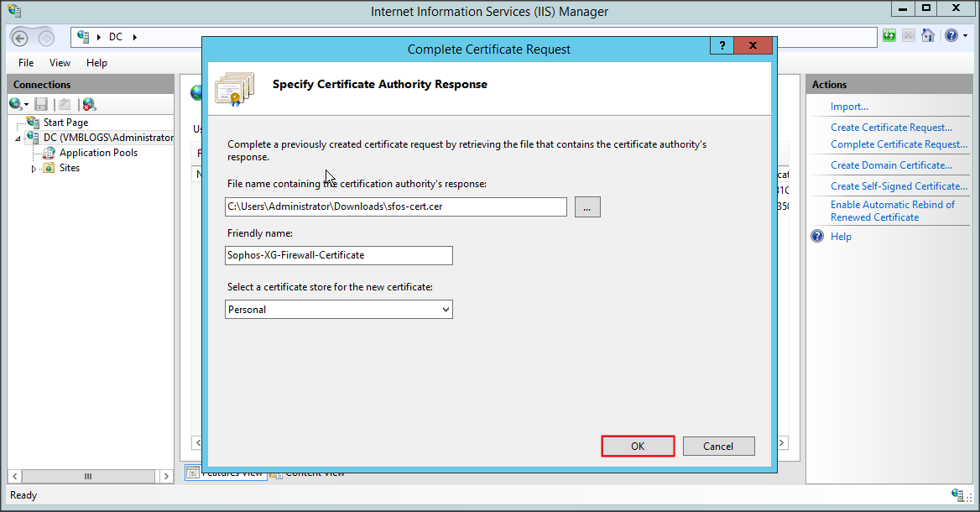Collapse the DC server tree node
The width and height of the screenshot is (980, 512).
(18, 138)
